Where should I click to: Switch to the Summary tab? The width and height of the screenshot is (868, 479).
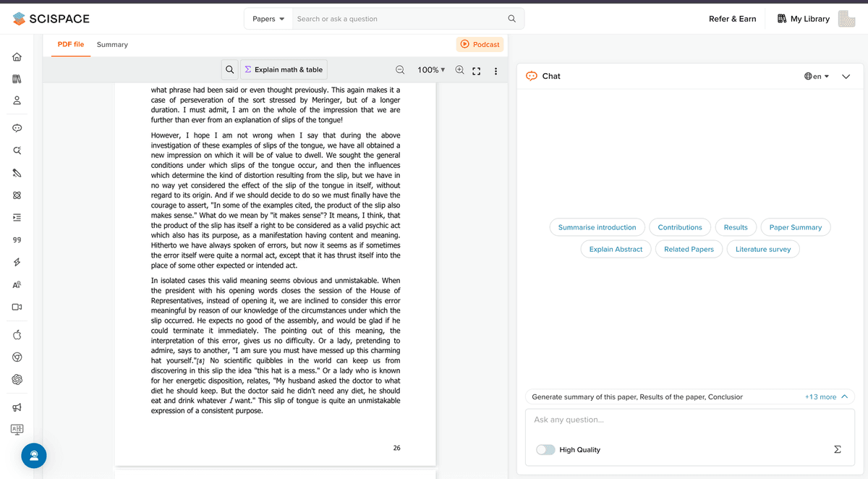pyautogui.click(x=112, y=44)
